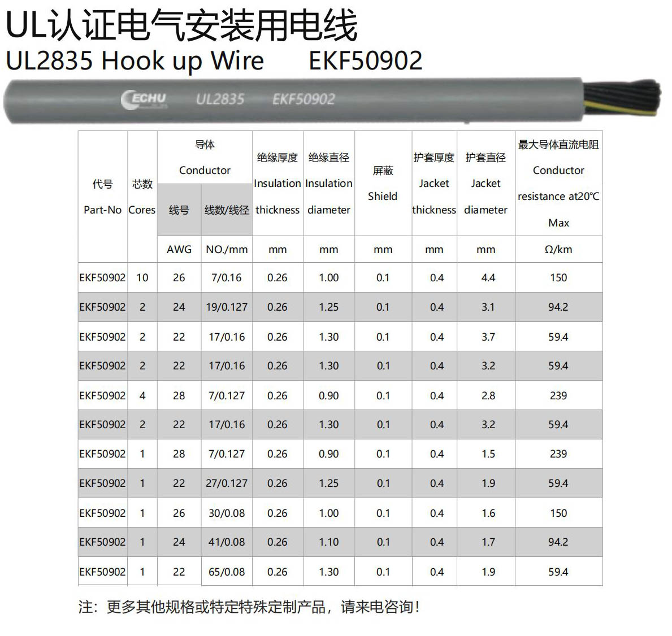672x636 pixels.
Task: Click 'EKF50902' part number in the 41/0.08 row
Action: click(103, 542)
